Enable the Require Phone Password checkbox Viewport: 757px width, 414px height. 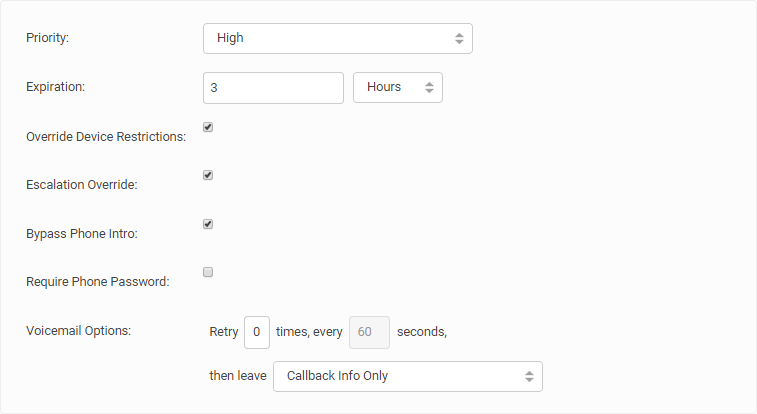coord(208,272)
